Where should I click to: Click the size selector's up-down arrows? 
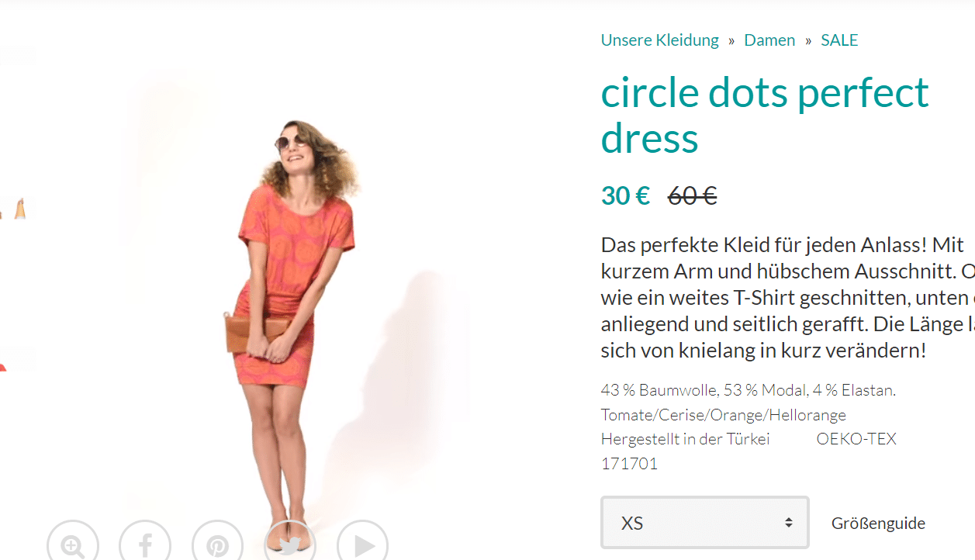tap(788, 523)
